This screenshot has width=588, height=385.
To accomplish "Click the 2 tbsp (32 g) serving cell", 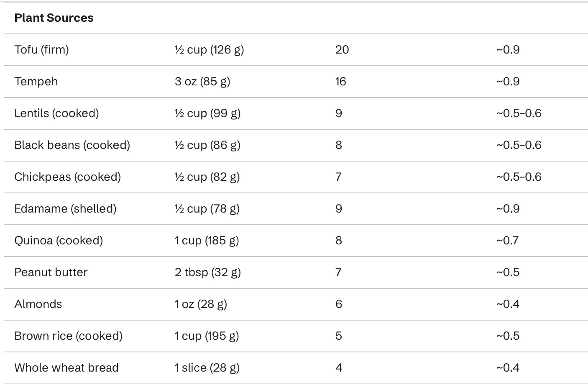I will [x=208, y=272].
